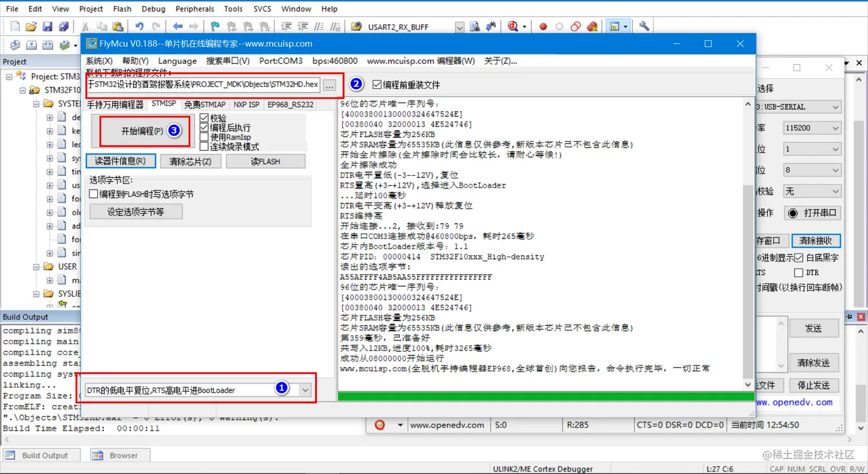The image size is (868, 474).
Task: Click the Undo arrow icon
Action: click(139, 26)
